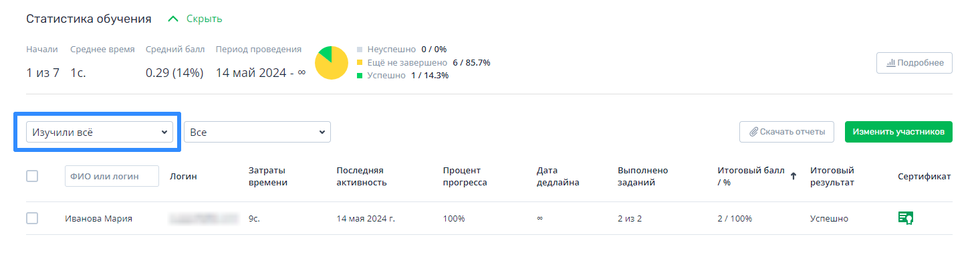This screenshot has height=255, width=980.
Task: Check the box for Иванова Мария row
Action: coord(32,218)
